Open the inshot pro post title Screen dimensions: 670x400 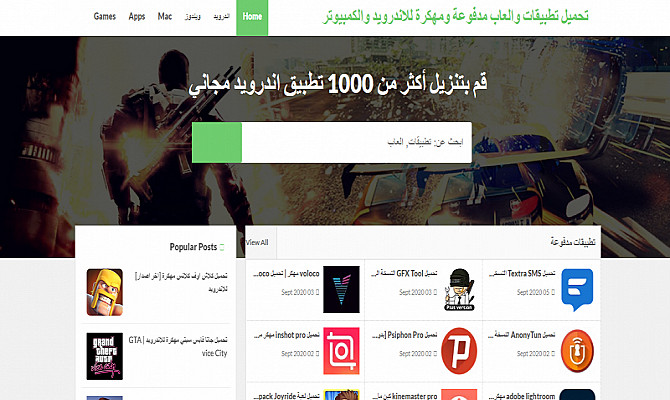286,335
